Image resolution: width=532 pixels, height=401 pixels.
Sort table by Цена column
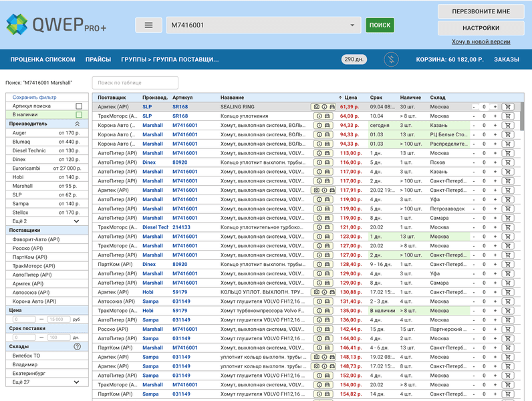click(x=350, y=98)
